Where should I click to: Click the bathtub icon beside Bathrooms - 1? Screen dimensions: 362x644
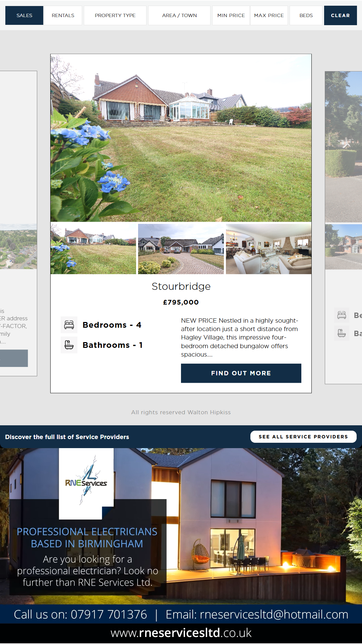pos(69,345)
